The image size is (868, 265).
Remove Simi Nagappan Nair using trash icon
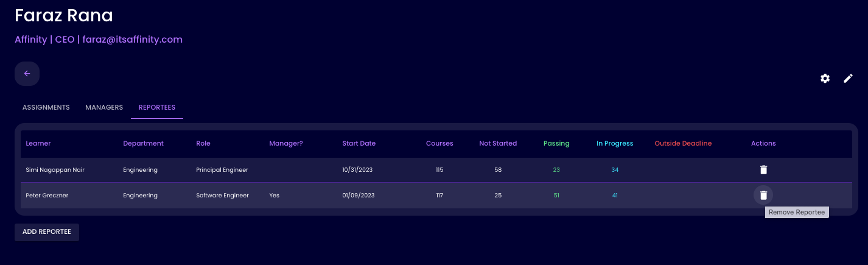(x=763, y=170)
